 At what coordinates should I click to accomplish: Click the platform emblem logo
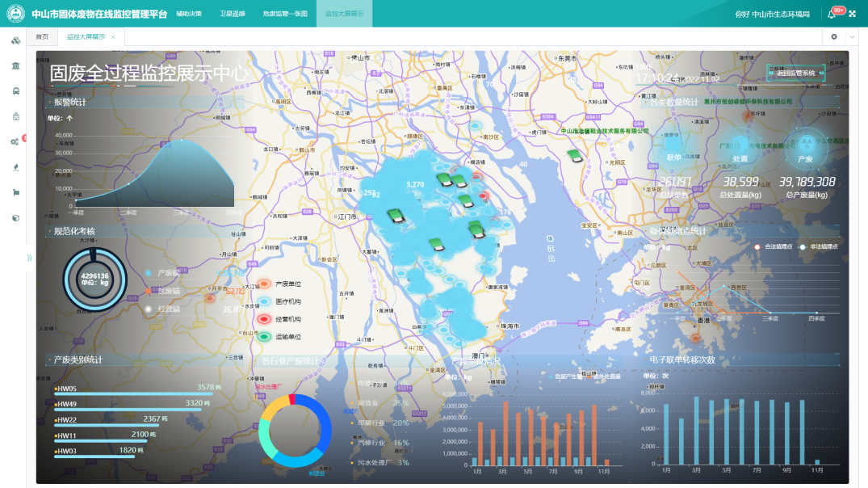coord(15,13)
